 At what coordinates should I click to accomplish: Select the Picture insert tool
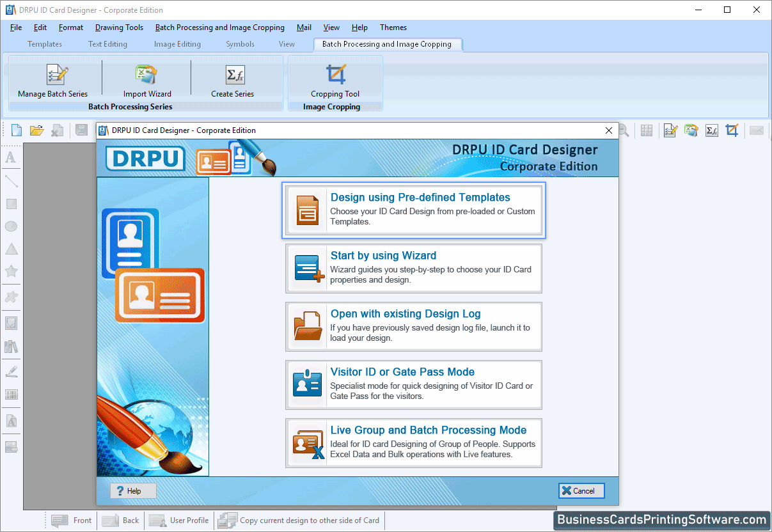11,324
